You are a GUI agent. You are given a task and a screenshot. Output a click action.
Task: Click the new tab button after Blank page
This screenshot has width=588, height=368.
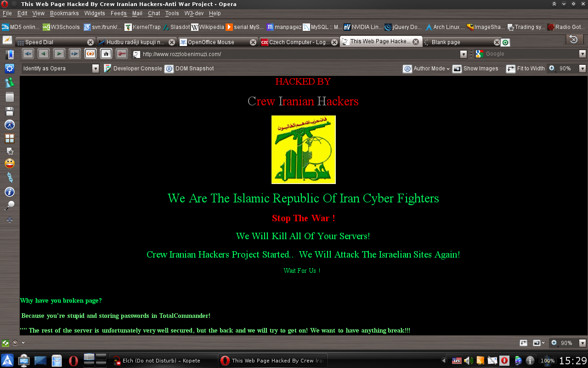(505, 42)
